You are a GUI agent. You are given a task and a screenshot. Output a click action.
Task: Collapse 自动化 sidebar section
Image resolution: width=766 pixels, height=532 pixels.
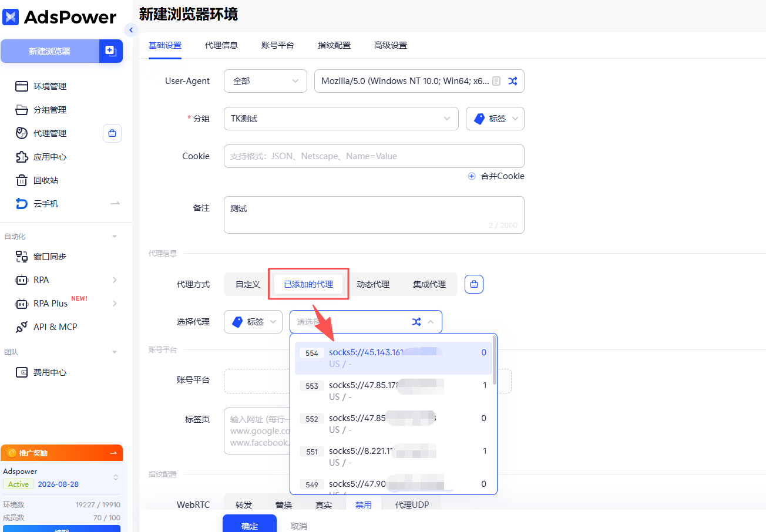pos(115,237)
